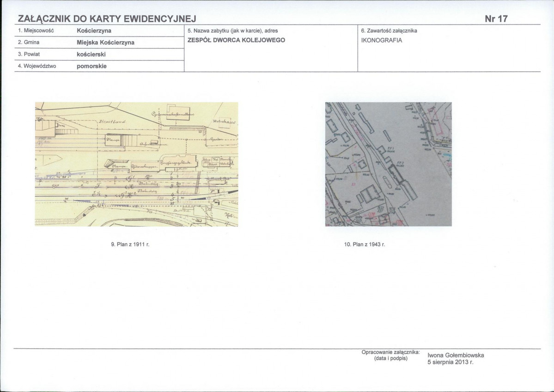The height and width of the screenshot is (392, 554).
Task: Click the 1943 map plan image
Action: click(388, 164)
